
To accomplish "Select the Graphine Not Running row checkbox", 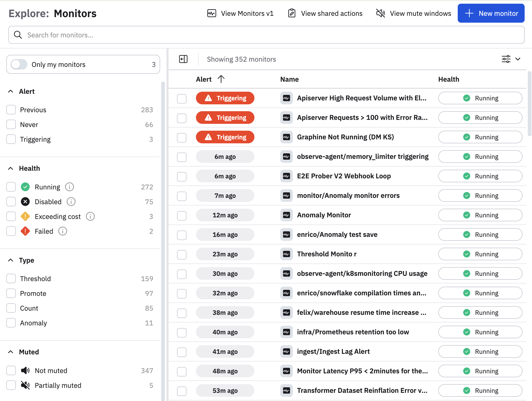I will point(181,137).
